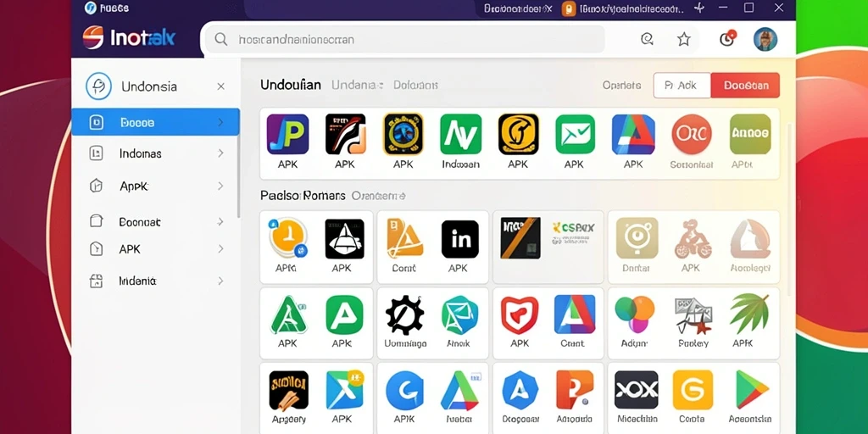The image size is (868, 434).
Task: Open the black LinkedIn-style 'in' app icon
Action: (x=460, y=239)
